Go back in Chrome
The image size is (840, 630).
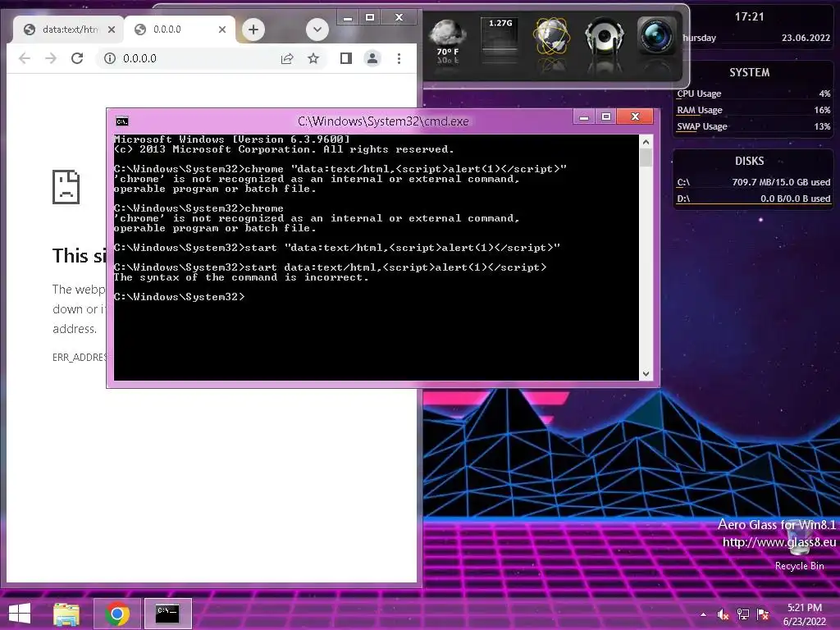pos(25,58)
